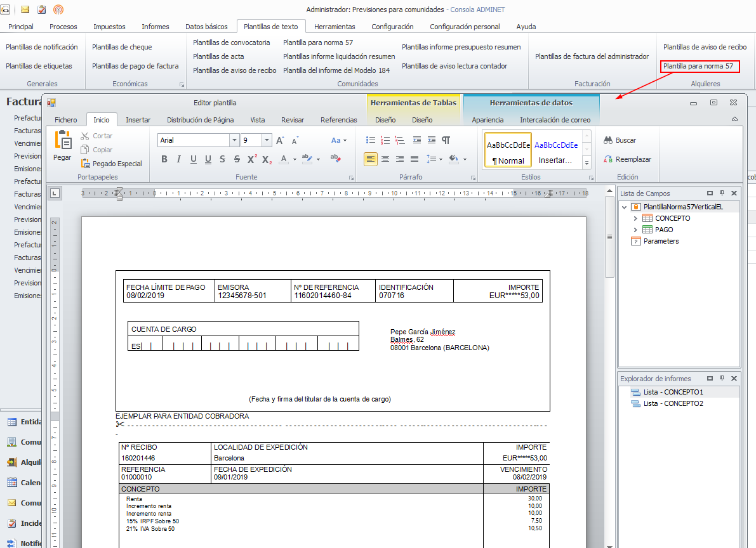Click Plantilla para norma 57 in Alquileres

click(x=698, y=66)
